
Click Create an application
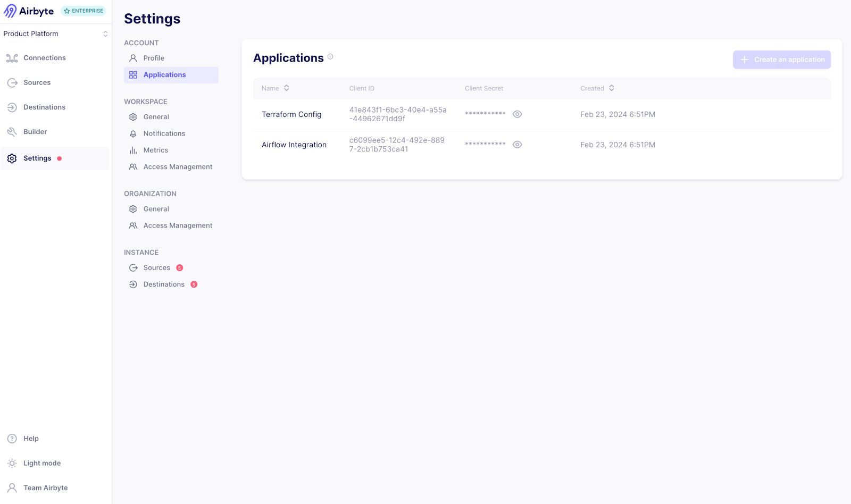[781, 60]
